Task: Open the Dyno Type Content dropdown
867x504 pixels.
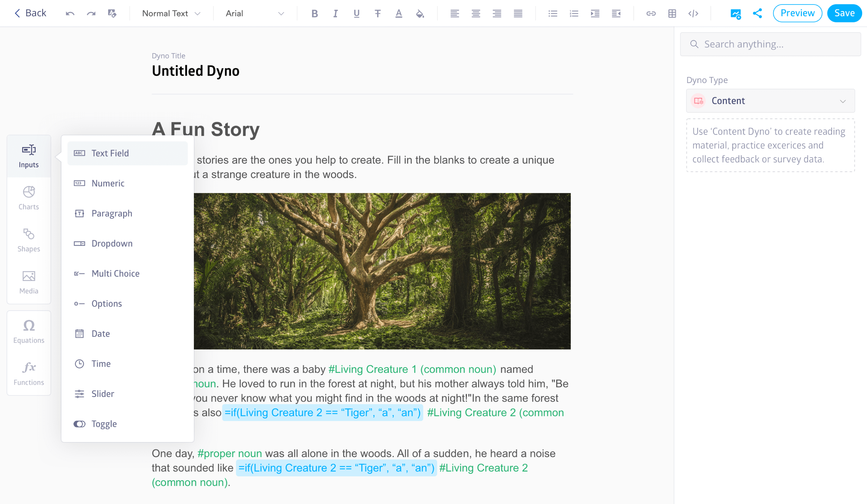Action: 770,101
